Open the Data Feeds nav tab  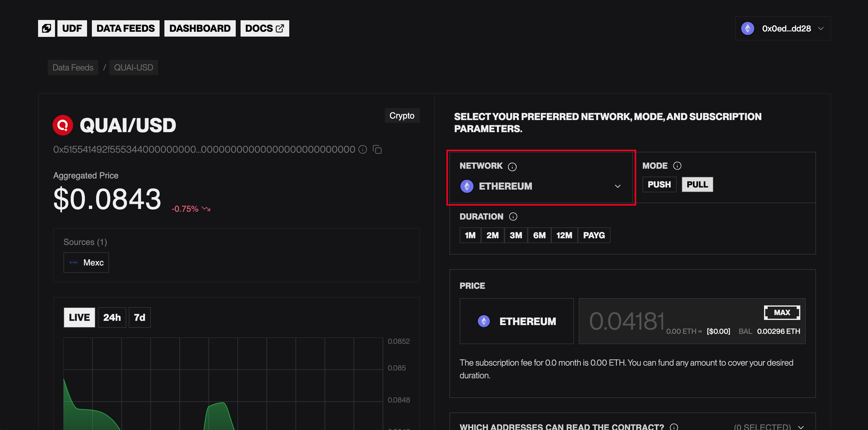125,28
